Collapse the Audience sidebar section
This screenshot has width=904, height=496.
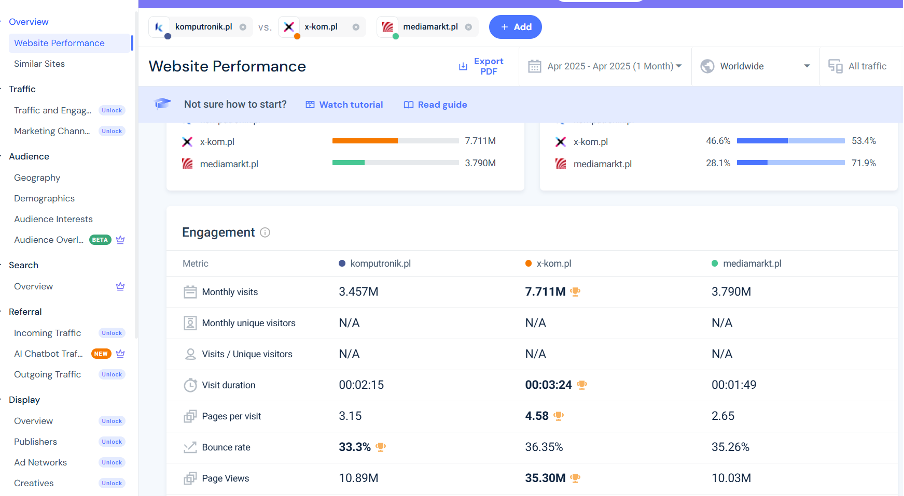click(29, 157)
